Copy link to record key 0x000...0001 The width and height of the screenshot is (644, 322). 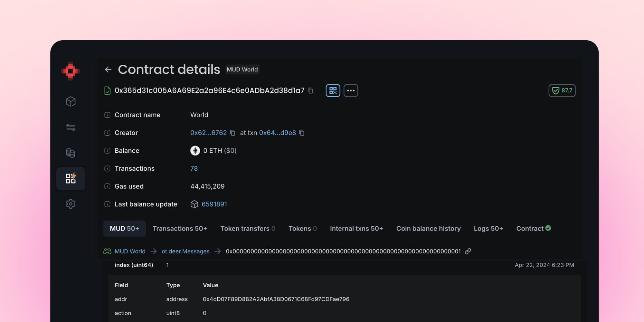coord(468,251)
